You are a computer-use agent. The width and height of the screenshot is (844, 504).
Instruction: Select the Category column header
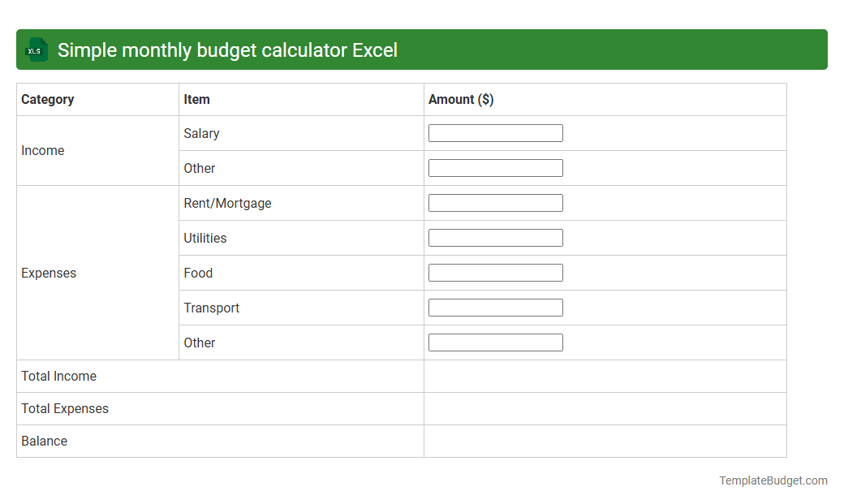point(48,99)
